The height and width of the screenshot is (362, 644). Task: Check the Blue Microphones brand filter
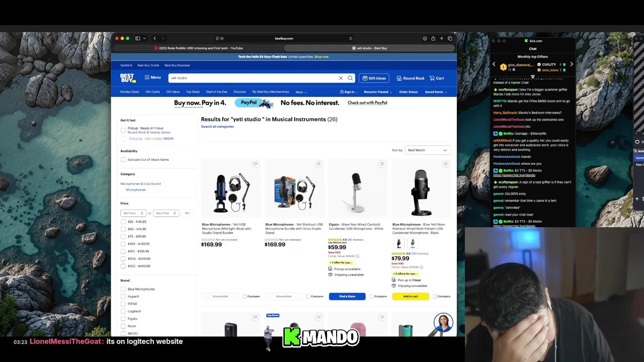[x=123, y=289]
